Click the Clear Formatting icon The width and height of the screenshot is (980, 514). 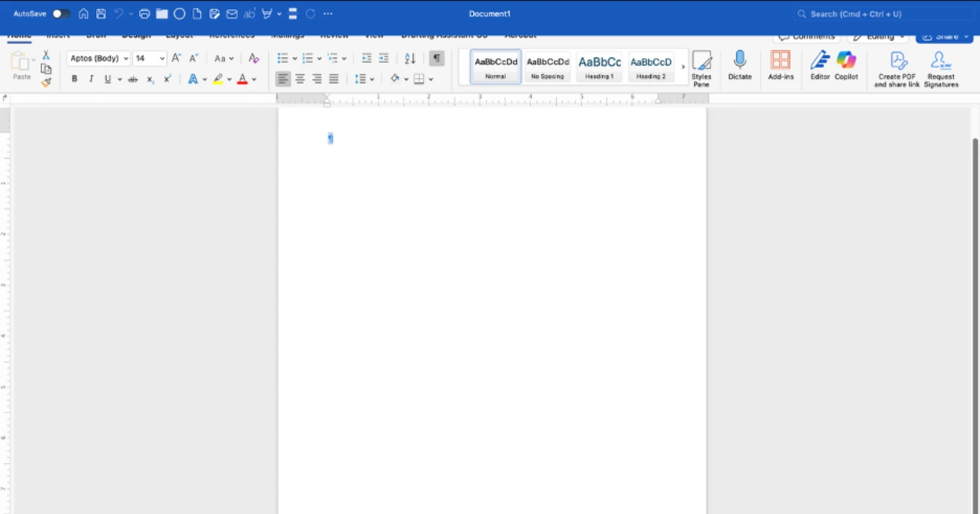click(x=254, y=58)
